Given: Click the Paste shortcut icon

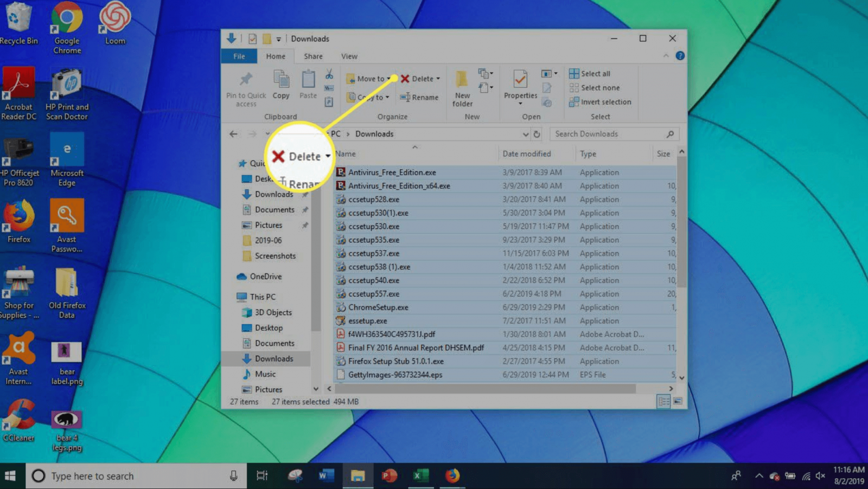Looking at the screenshot, I should [x=329, y=102].
